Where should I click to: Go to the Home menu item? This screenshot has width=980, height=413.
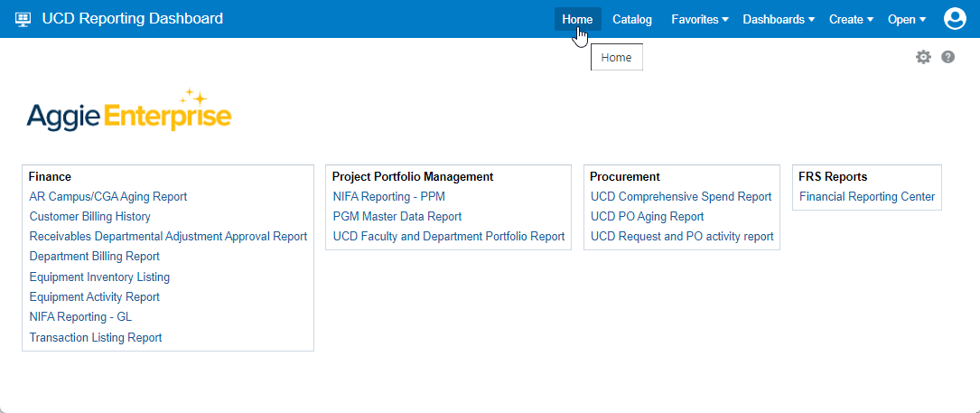[577, 19]
